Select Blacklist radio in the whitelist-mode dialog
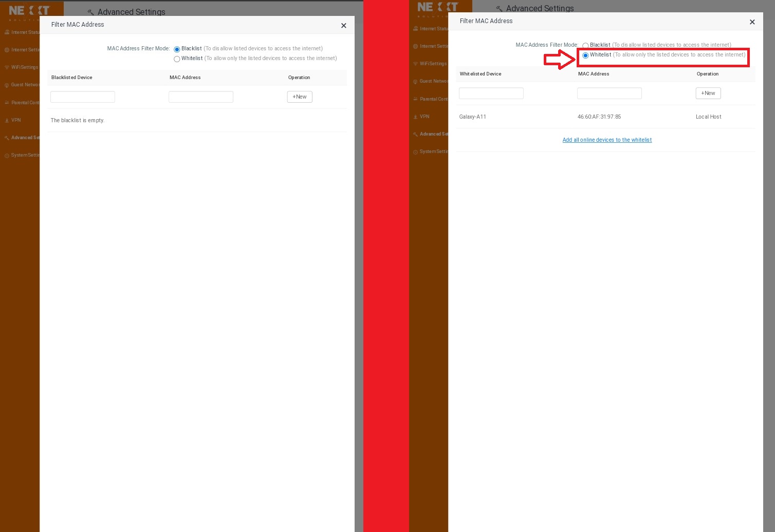The image size is (775, 532). tap(585, 46)
